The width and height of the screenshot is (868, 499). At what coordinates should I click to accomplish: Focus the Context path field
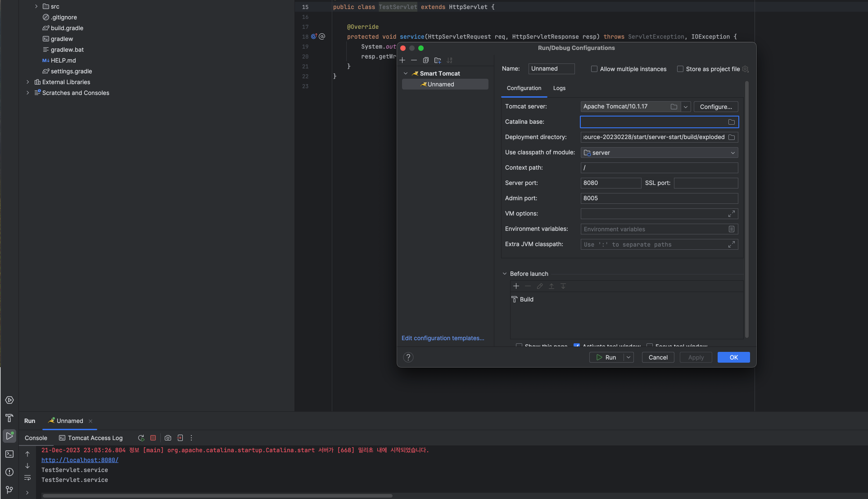coord(659,168)
